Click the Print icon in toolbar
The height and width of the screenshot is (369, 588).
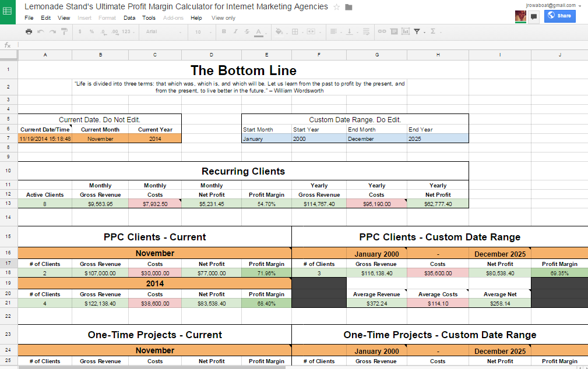pyautogui.click(x=29, y=31)
